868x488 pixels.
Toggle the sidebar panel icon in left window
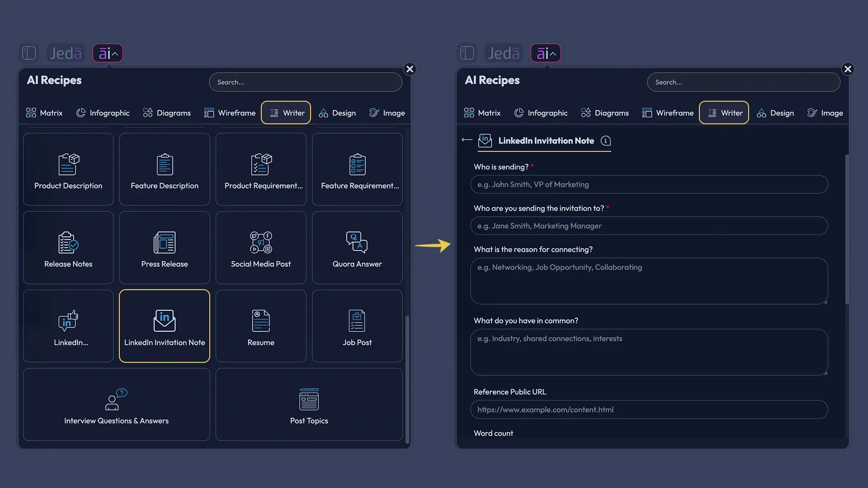29,53
